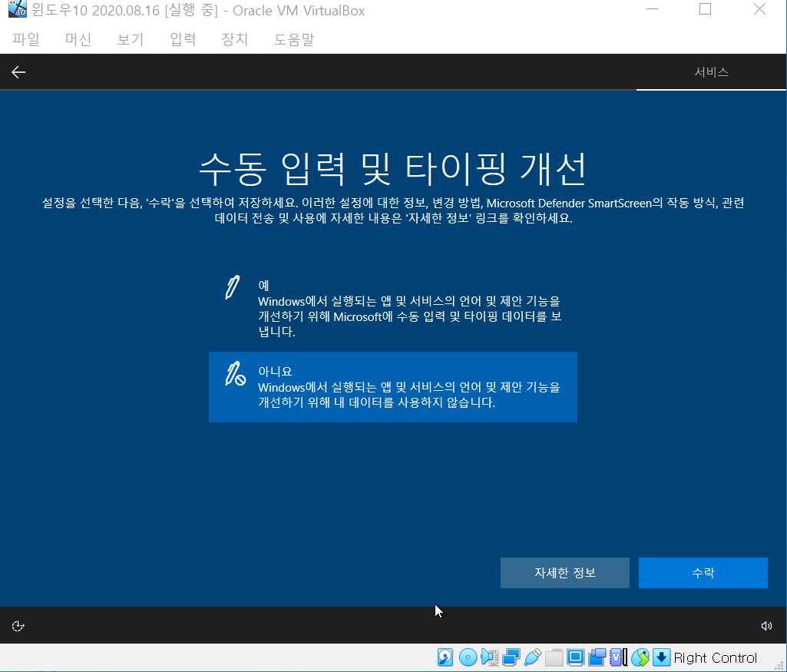The height and width of the screenshot is (672, 787).
Task: Click the CPU virtualization status icon
Action: pos(618,657)
